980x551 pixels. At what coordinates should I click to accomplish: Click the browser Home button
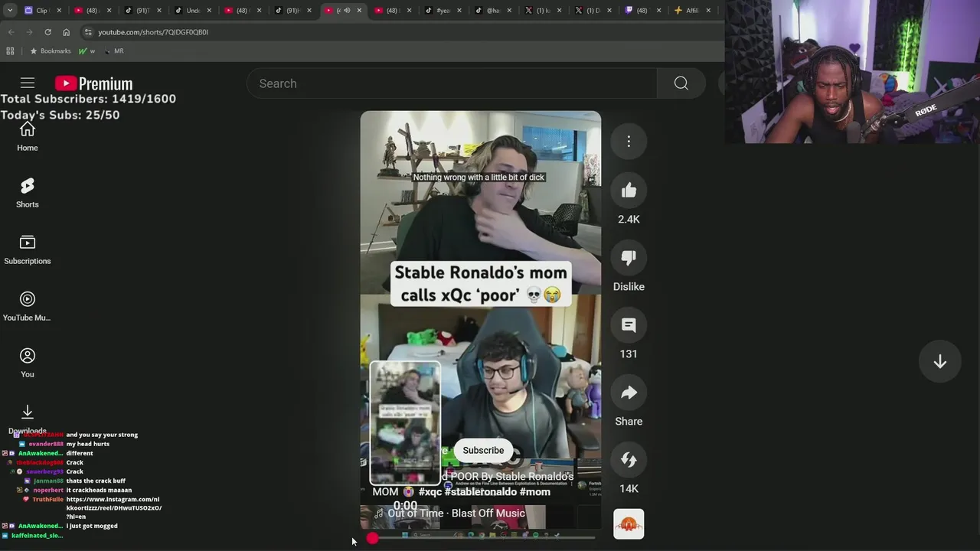(66, 32)
